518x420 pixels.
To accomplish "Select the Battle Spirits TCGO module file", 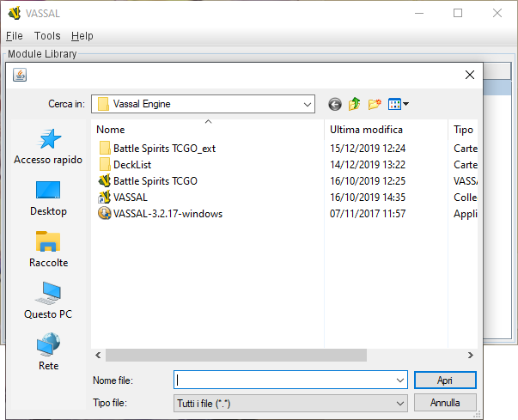I will pyautogui.click(x=148, y=181).
